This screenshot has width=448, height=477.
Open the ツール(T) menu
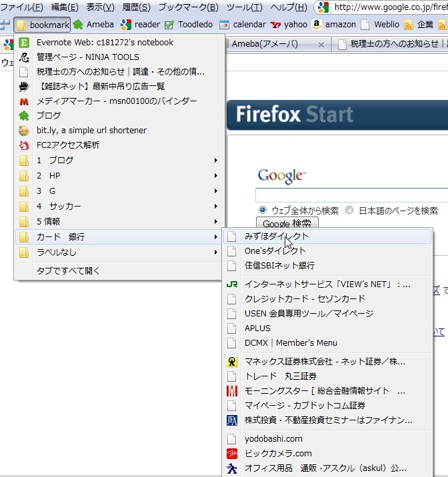pos(245,7)
